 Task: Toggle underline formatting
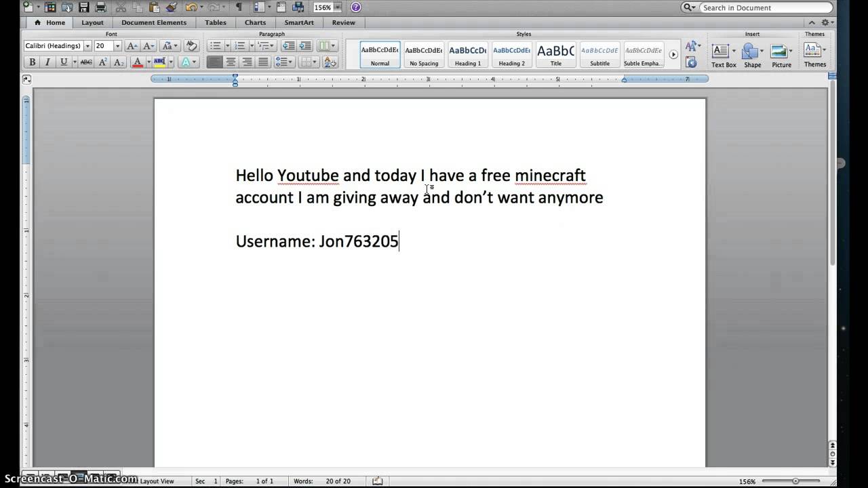click(x=64, y=62)
